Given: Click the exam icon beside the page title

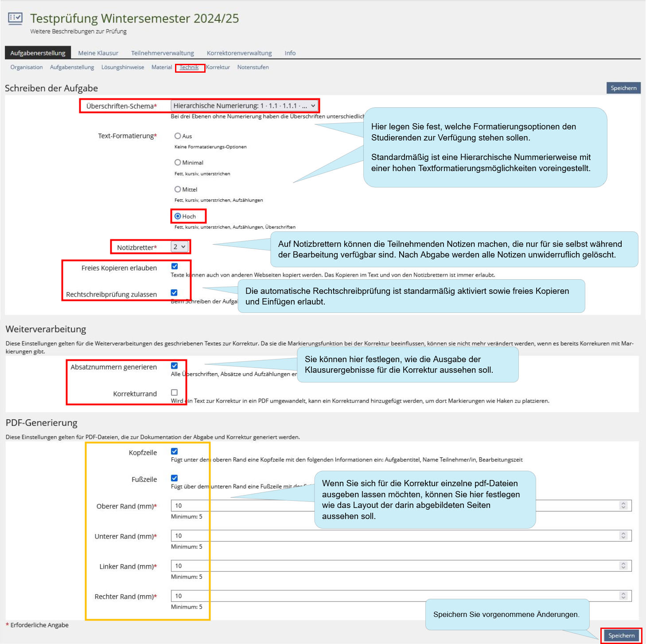Looking at the screenshot, I should [x=15, y=18].
